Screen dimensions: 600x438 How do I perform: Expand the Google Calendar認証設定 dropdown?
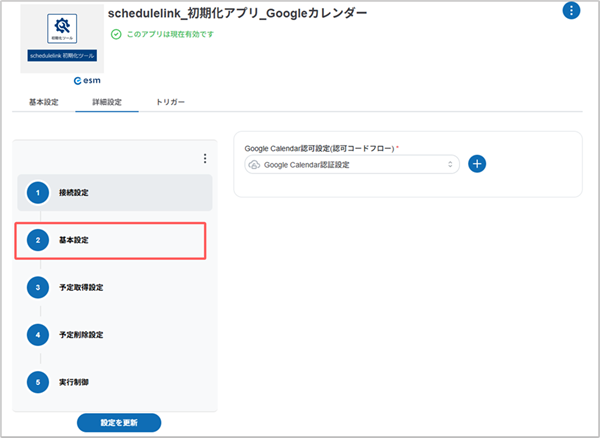[350, 164]
